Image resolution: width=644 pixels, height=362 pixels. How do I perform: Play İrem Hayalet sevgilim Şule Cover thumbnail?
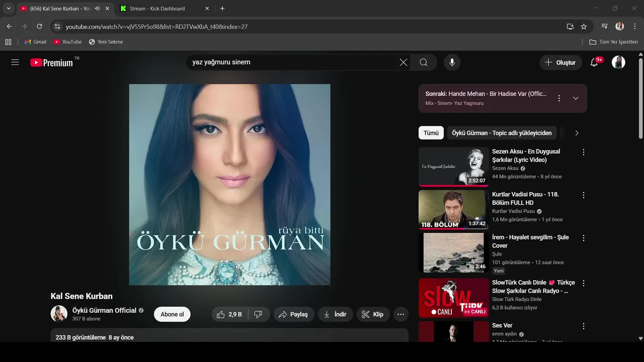[x=453, y=252]
